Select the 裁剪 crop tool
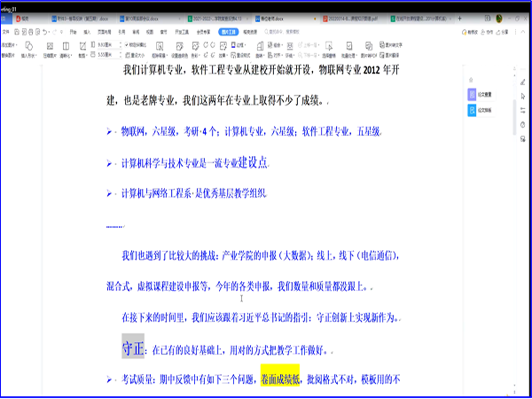This screenshot has width=532, height=399. pyautogui.click(x=82, y=46)
